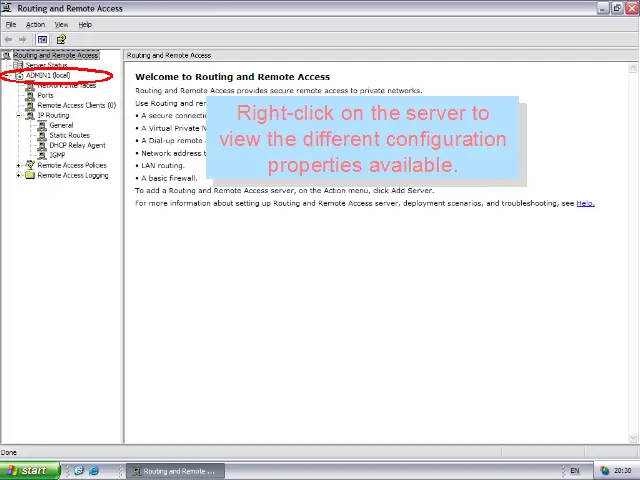This screenshot has width=640, height=480.
Task: Click the right pane Routing and Remote Access header
Action: [169, 55]
